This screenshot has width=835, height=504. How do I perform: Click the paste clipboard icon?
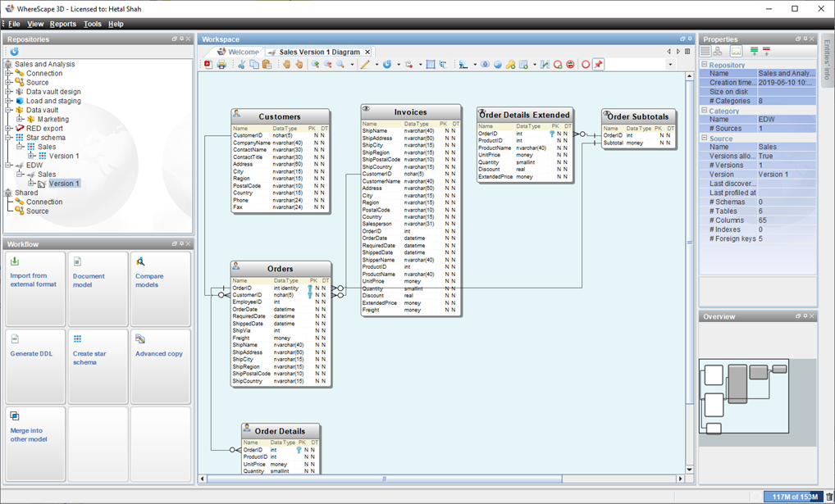tap(267, 65)
